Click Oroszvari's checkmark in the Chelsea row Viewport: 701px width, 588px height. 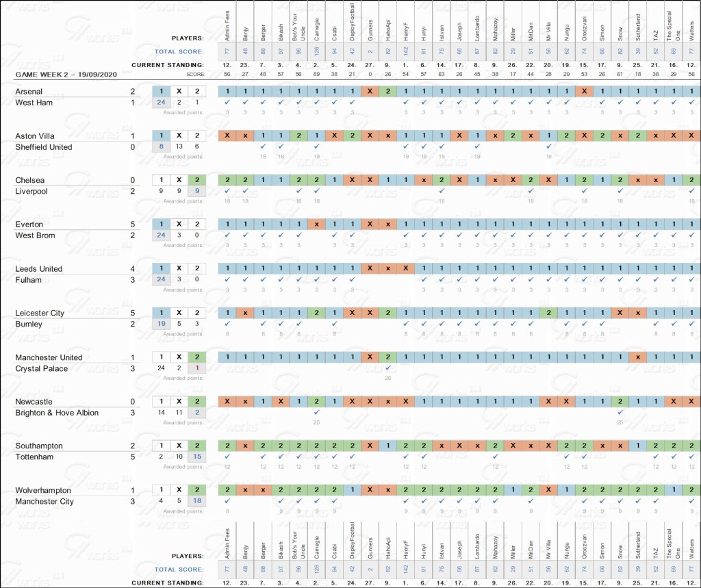(583, 191)
